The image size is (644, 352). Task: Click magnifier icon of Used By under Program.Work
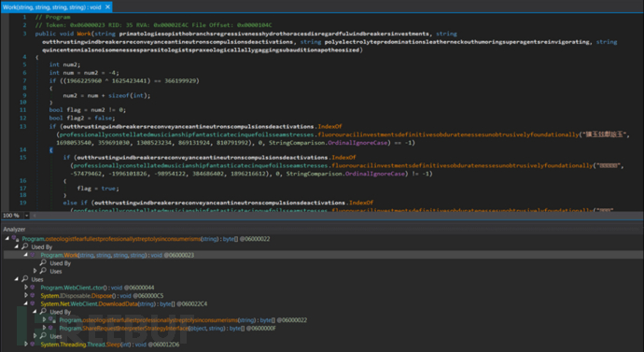43,263
